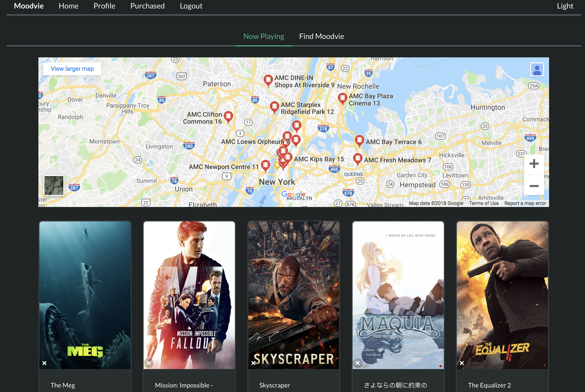585x392 pixels.
Task: Click the Moodvie brand logo
Action: pyautogui.click(x=29, y=6)
